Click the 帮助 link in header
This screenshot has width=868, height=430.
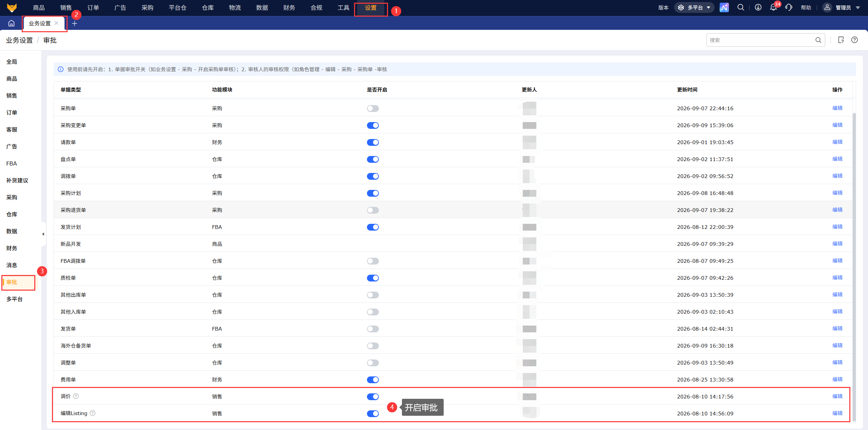point(806,8)
